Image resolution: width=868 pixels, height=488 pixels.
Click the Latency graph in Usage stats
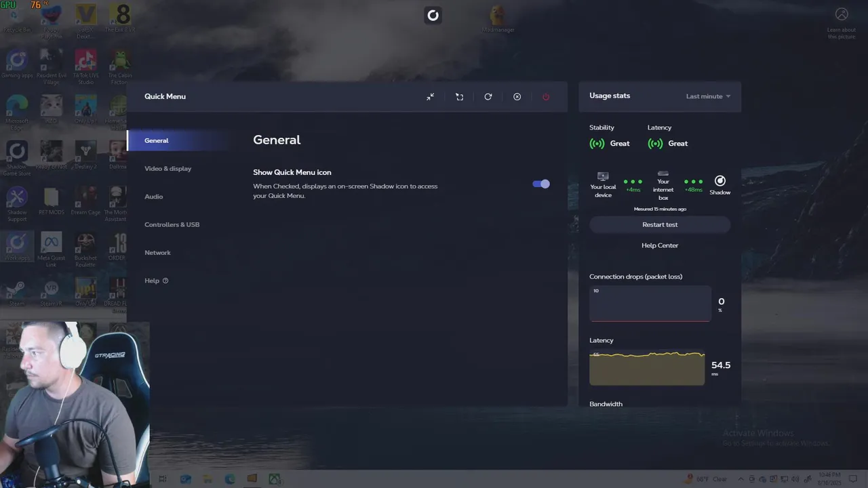click(647, 368)
